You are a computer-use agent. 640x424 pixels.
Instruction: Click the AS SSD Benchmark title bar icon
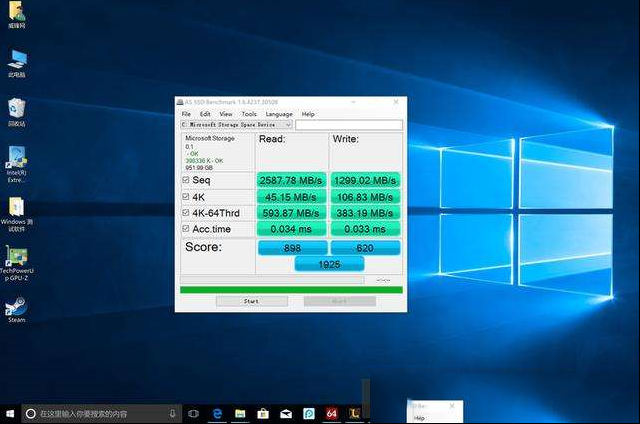tap(180, 102)
